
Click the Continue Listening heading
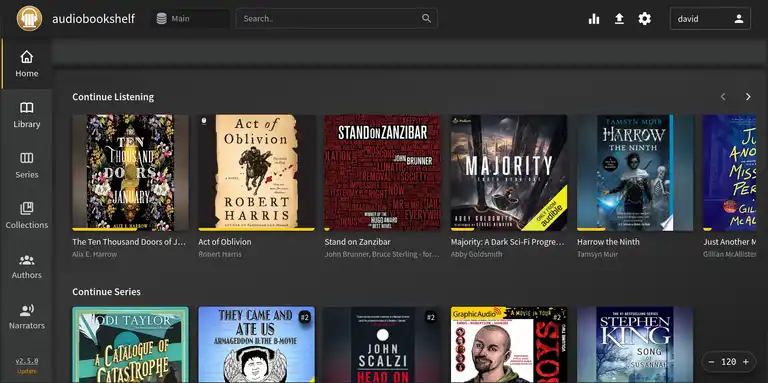(x=113, y=97)
